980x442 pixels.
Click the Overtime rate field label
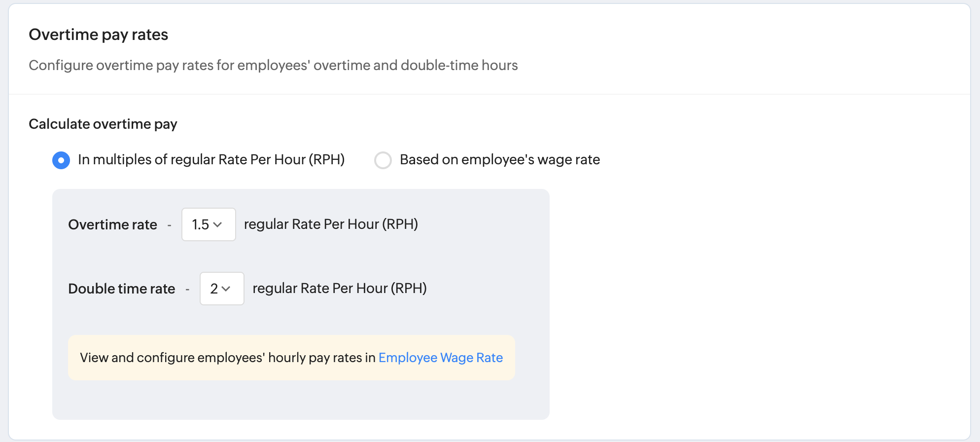point(112,225)
